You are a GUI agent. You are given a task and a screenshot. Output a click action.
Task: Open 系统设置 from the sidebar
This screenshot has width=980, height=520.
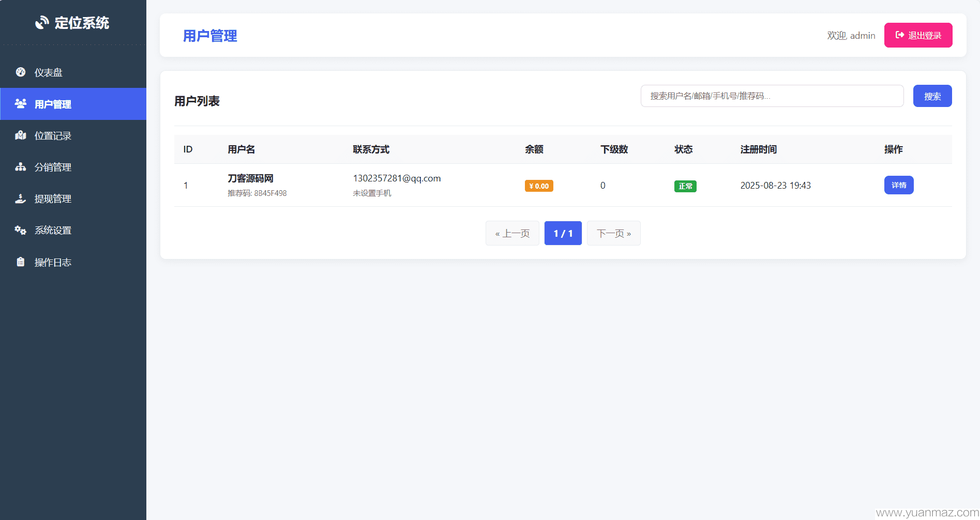pyautogui.click(x=73, y=230)
